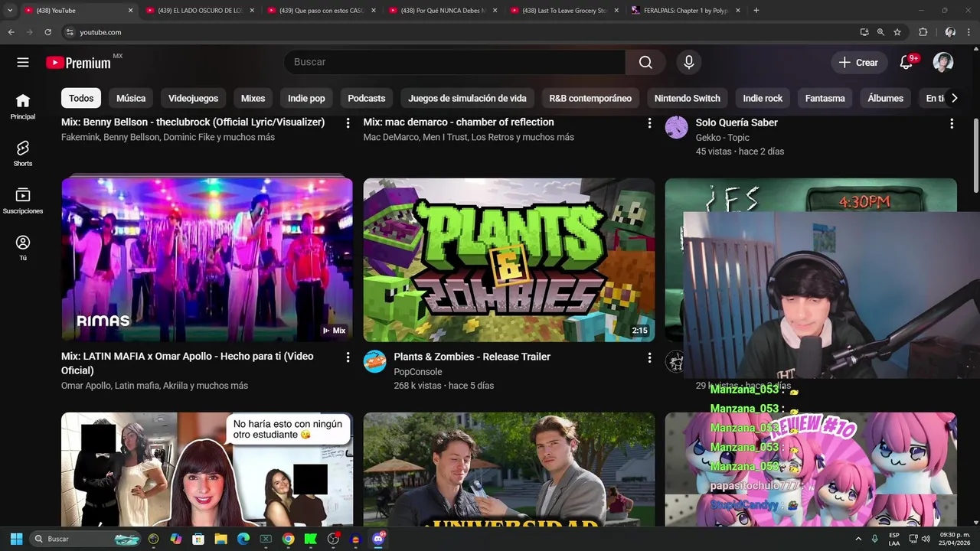Open the YouTube hamburger guide menu
The height and width of the screenshot is (551, 980).
coord(23,62)
